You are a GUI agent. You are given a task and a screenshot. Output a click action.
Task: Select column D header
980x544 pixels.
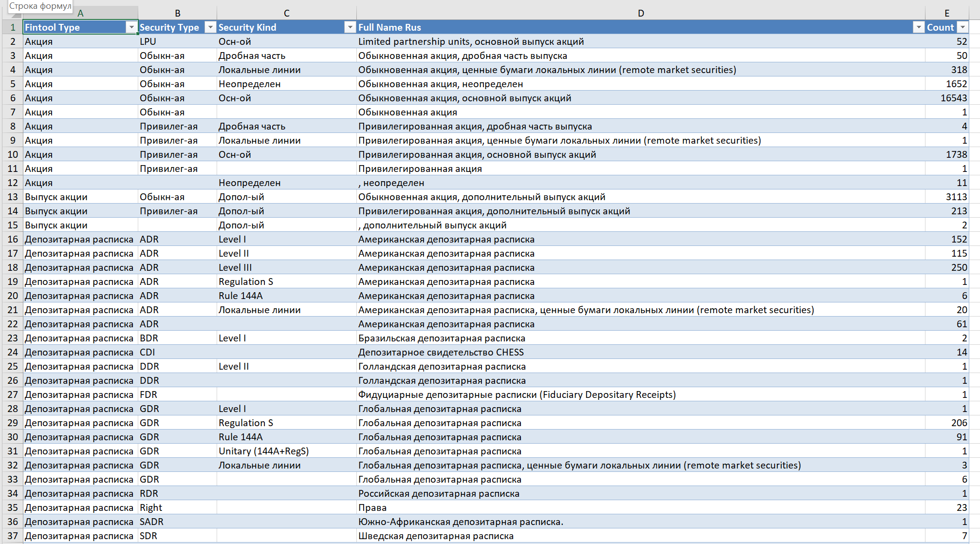641,13
